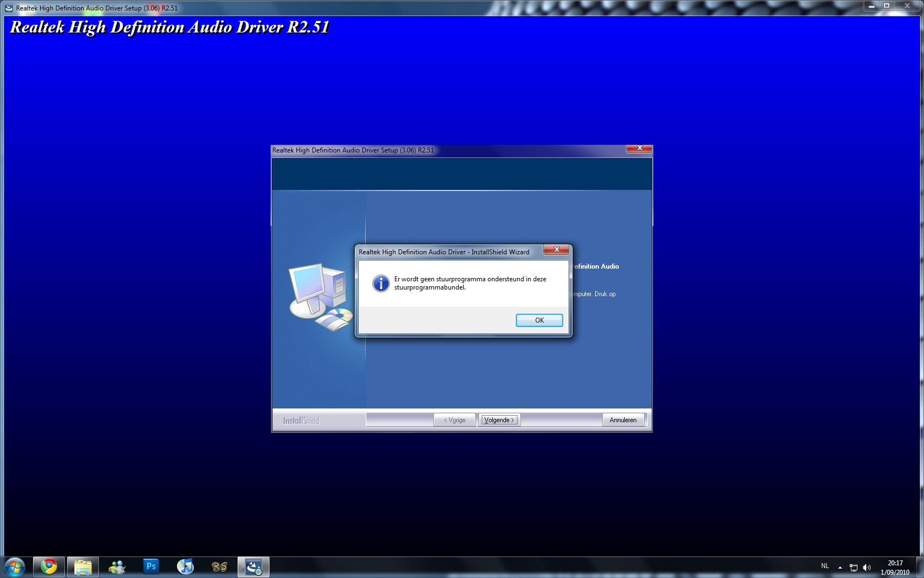The width and height of the screenshot is (924, 578).
Task: Click the Realtek High Definition Audio Driver R2.51 heading
Action: point(169,28)
